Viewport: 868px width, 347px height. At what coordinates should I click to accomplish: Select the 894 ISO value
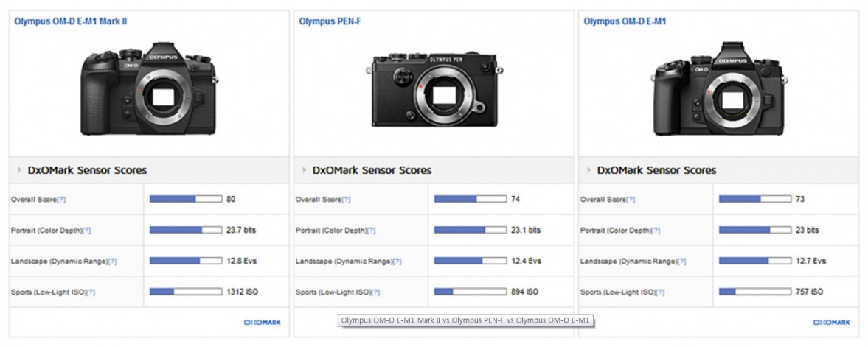coord(524,292)
